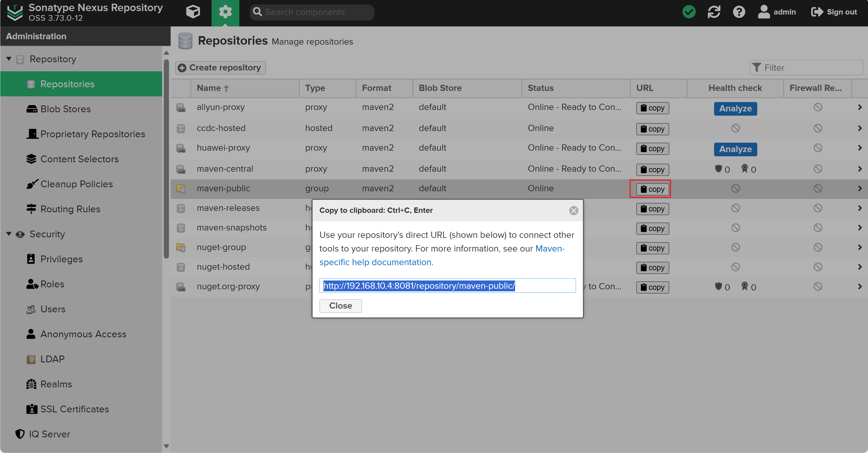Open maven-central row chevron arrow
The width and height of the screenshot is (868, 453).
859,169
